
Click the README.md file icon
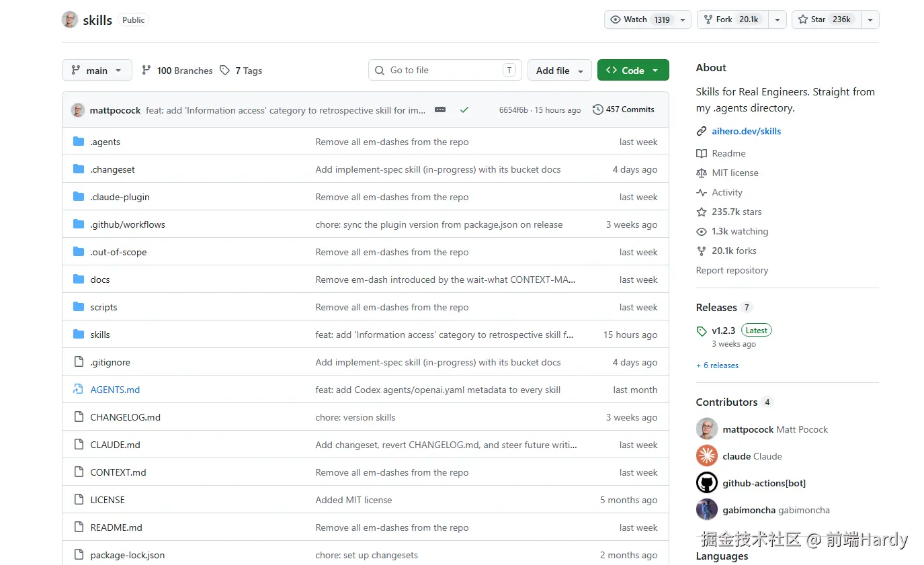[79, 527]
